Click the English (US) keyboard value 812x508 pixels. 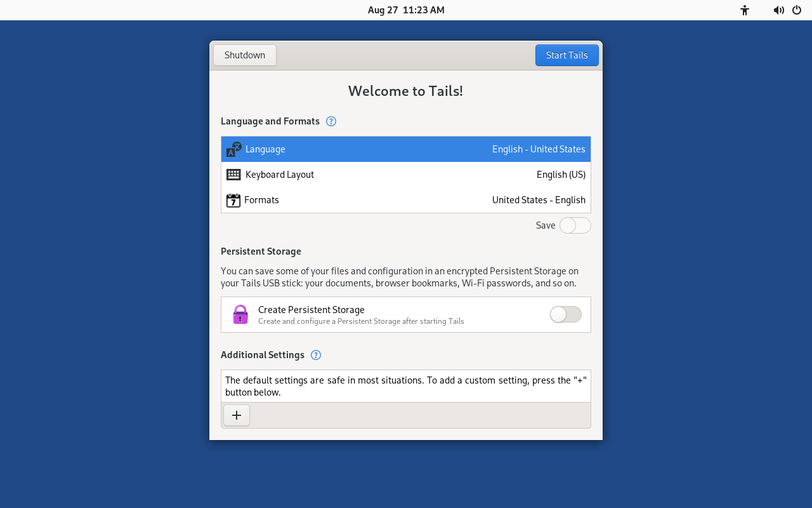point(561,175)
